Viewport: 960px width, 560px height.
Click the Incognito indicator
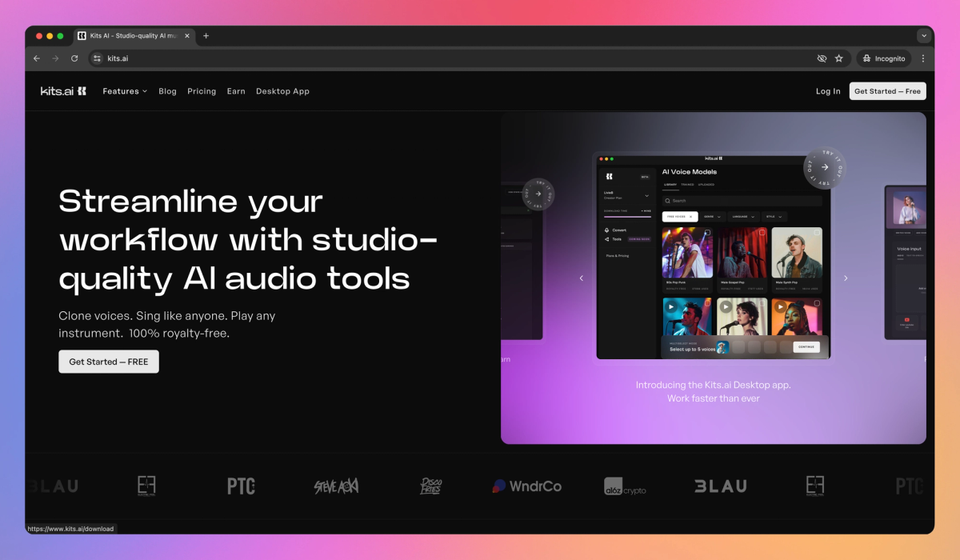[885, 58]
